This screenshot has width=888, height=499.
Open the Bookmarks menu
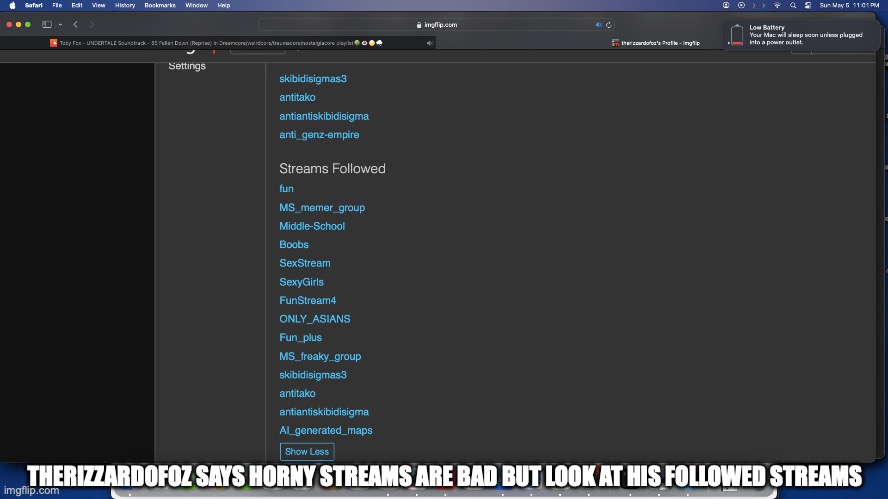click(x=159, y=5)
